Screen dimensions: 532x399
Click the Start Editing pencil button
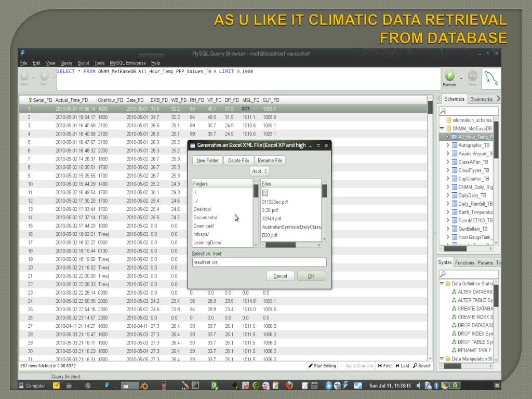[x=322, y=366]
